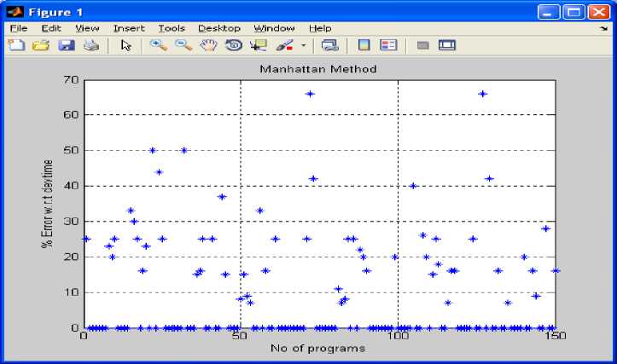617x364 pixels.
Task: Select the Zoom Out magnifier tool
Action: pyautogui.click(x=183, y=45)
